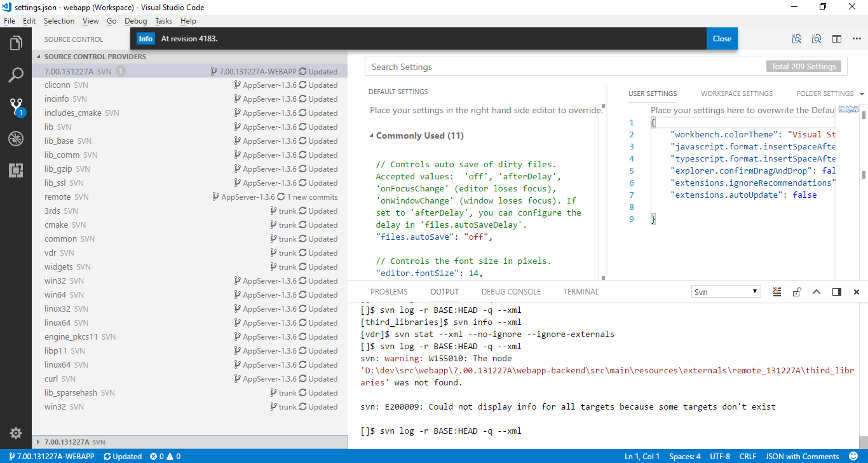Open the Folder Settings dropdown arrow

click(862, 93)
